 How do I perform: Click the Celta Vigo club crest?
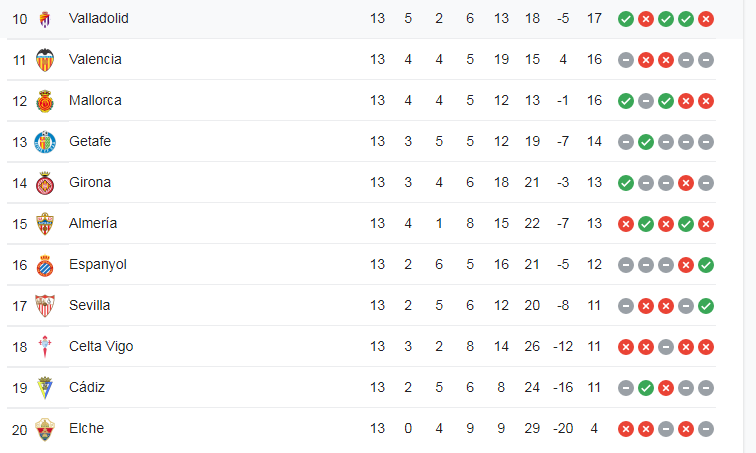click(x=45, y=347)
